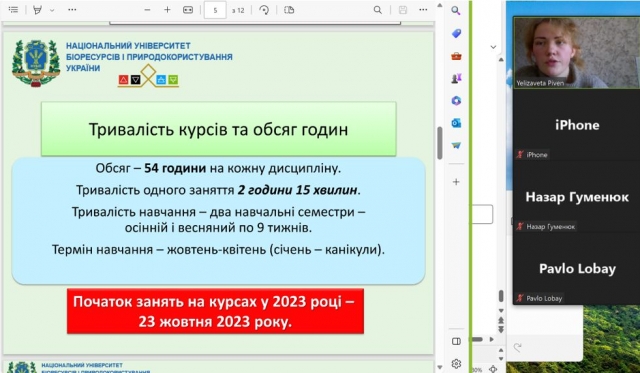Open the Drop paper-plane sidebar icon
Image resolution: width=640 pixels, height=373 pixels.
456,145
